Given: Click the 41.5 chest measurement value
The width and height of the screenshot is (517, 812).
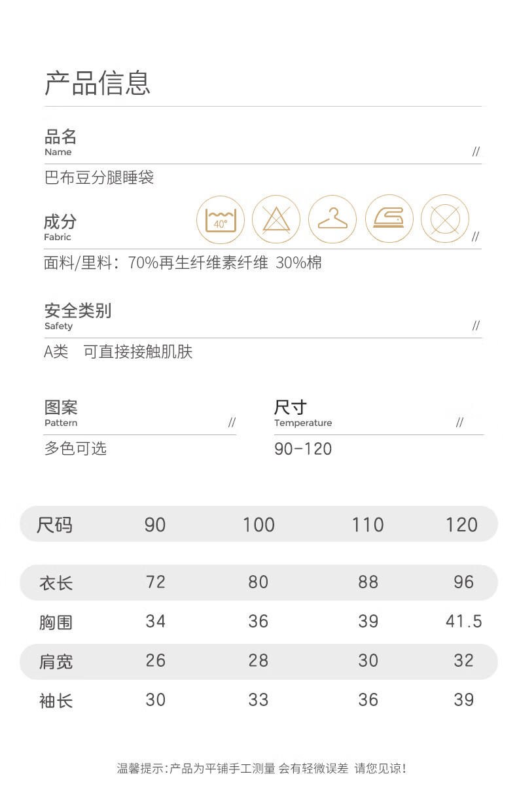Looking at the screenshot, I should coord(464,621).
